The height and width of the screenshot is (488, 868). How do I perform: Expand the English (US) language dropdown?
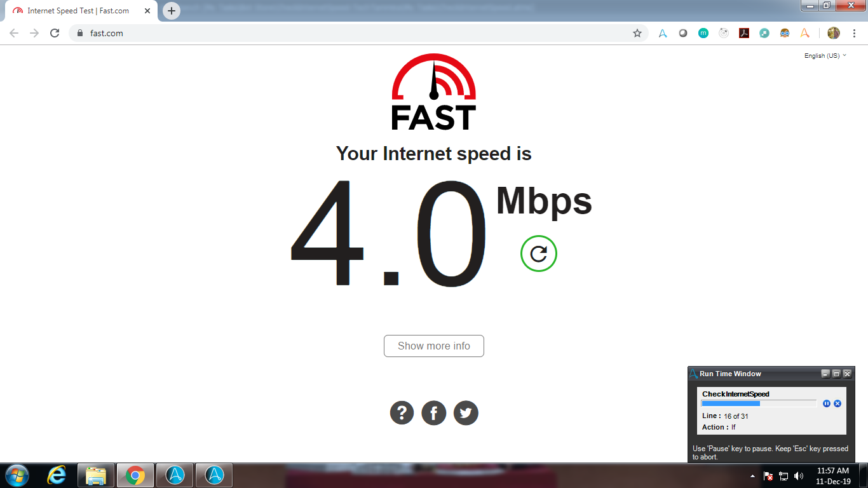(x=825, y=56)
